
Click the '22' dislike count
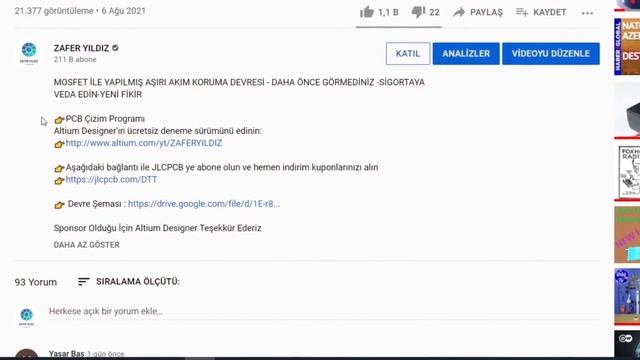coord(434,13)
